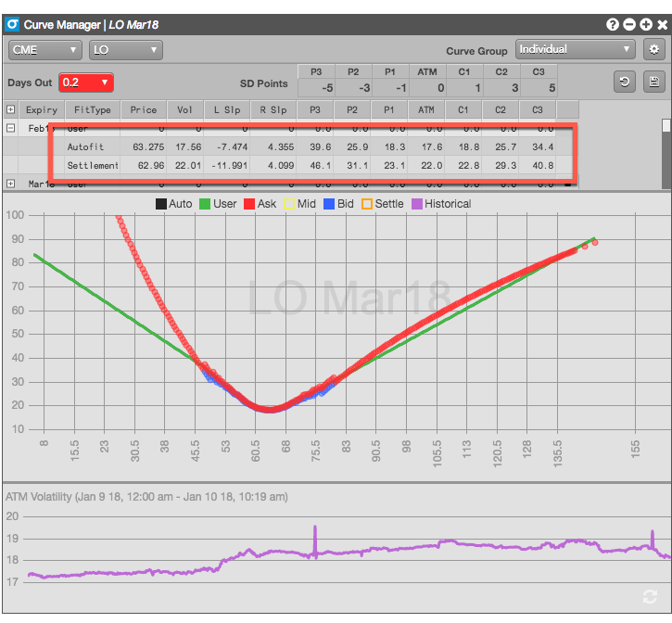Expand all rows using header plus box
Screen dimensions: 672x623
coord(11,109)
